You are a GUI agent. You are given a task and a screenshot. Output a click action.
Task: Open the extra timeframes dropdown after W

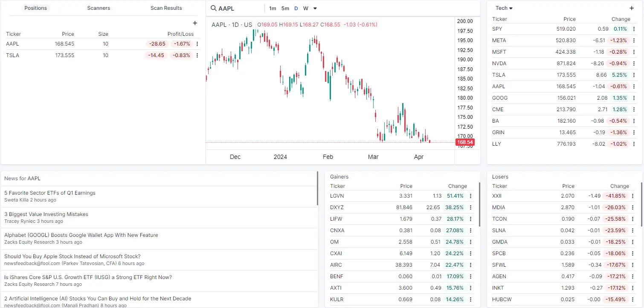[314, 8]
